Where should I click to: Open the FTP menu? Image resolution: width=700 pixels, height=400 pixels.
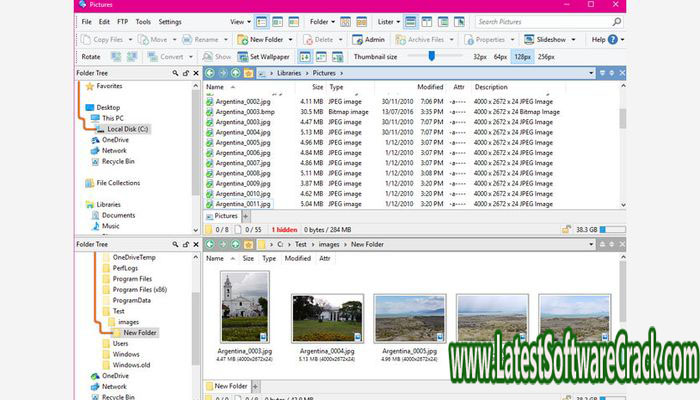[x=122, y=21]
